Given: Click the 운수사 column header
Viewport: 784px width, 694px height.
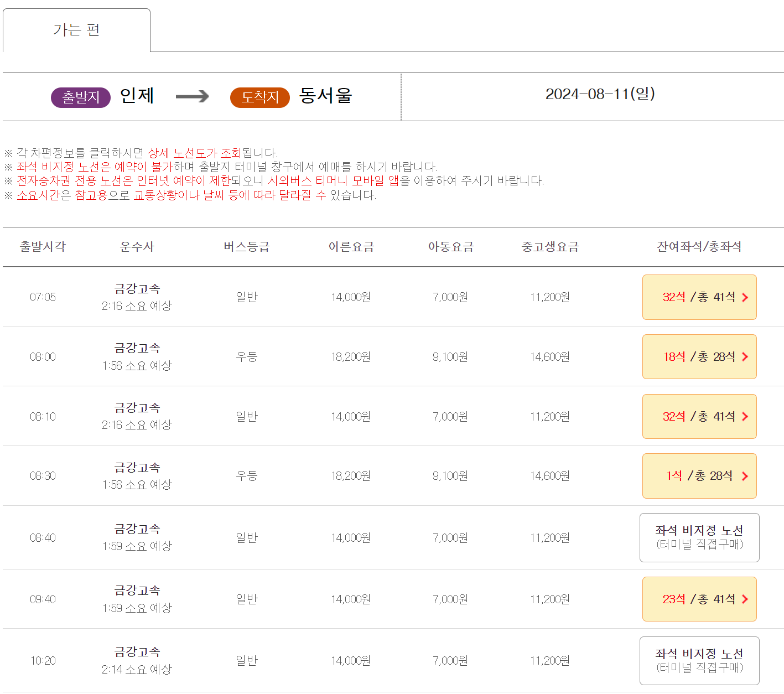Looking at the screenshot, I should (137, 247).
